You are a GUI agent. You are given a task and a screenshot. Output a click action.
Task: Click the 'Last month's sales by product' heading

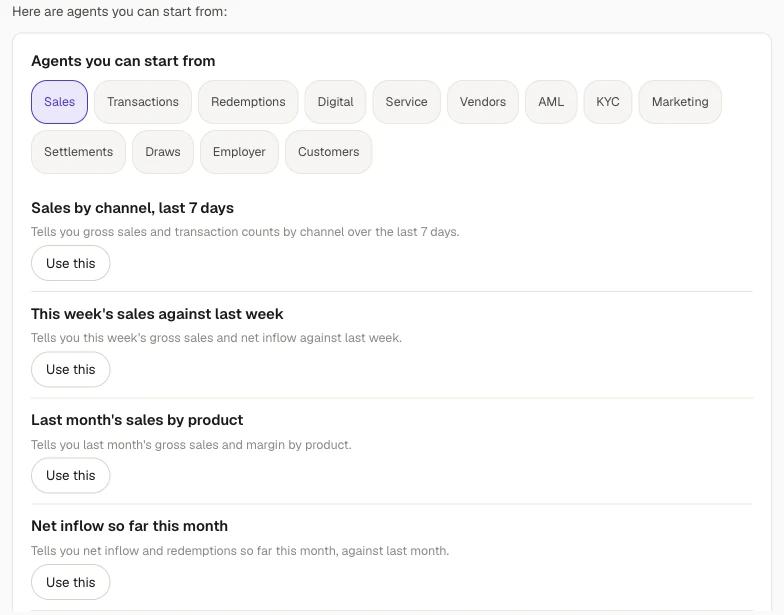[x=137, y=420]
